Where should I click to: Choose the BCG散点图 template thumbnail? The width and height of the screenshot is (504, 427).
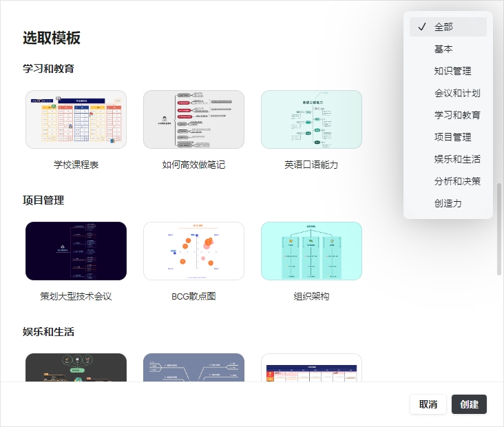(x=194, y=251)
